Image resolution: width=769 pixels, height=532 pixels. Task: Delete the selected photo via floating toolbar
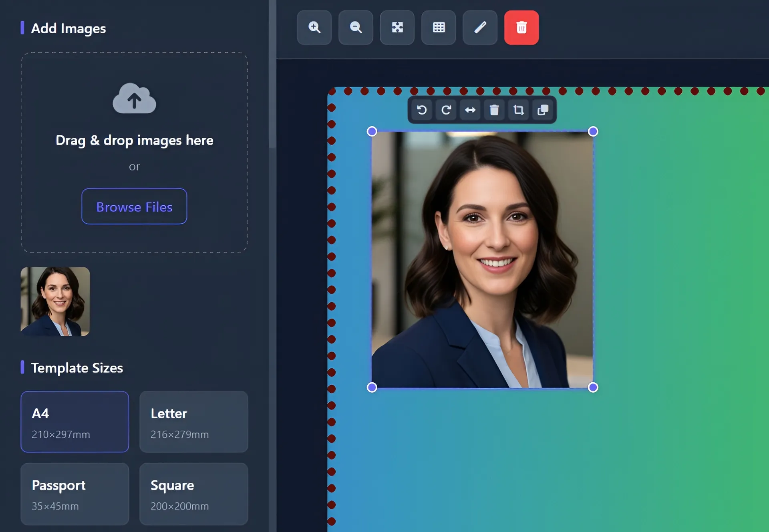click(x=494, y=110)
